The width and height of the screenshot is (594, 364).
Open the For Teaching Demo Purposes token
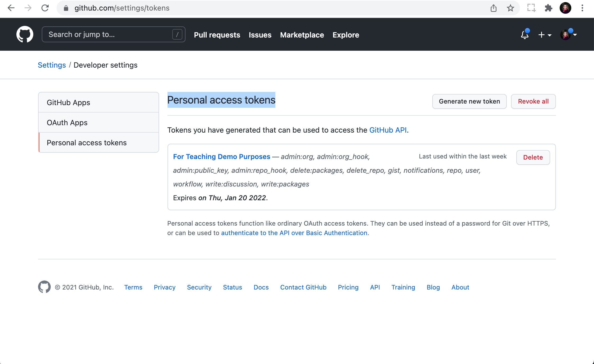pos(221,156)
